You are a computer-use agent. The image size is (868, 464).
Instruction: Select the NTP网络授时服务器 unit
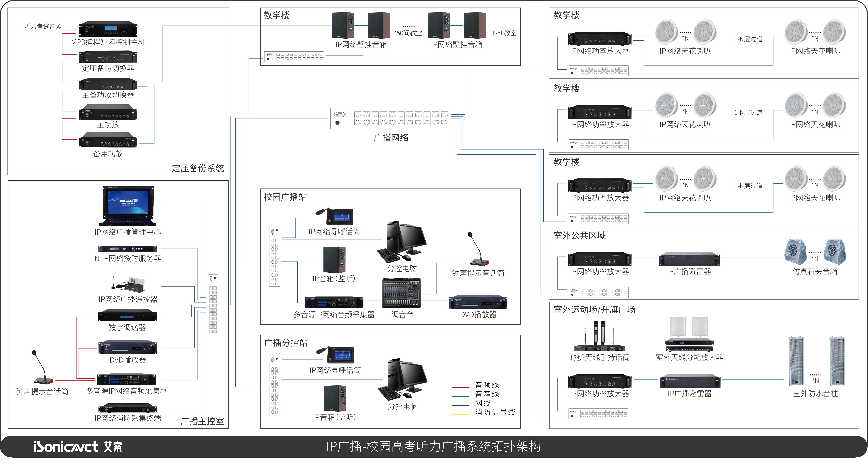[127, 249]
